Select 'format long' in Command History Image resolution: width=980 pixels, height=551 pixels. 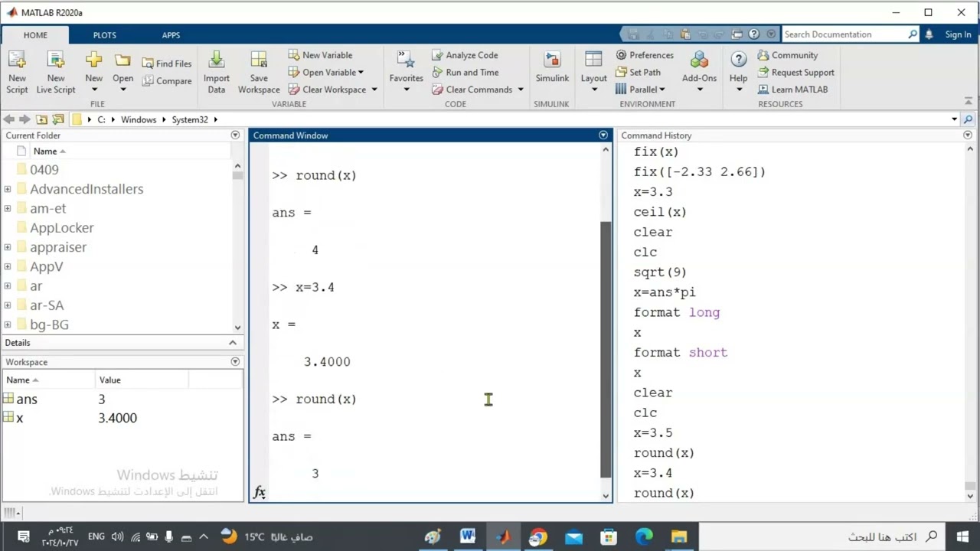677,312
